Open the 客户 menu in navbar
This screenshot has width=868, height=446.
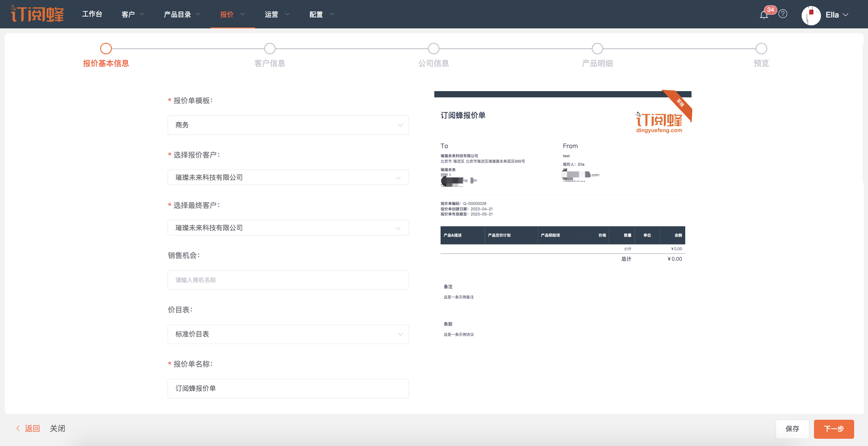coord(132,14)
